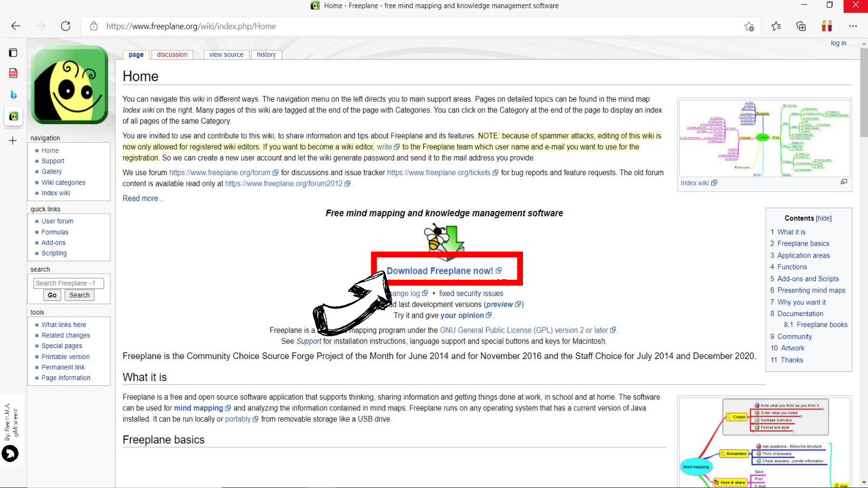Click the plus icon in sidebar
The height and width of the screenshot is (488, 868).
[13, 140]
